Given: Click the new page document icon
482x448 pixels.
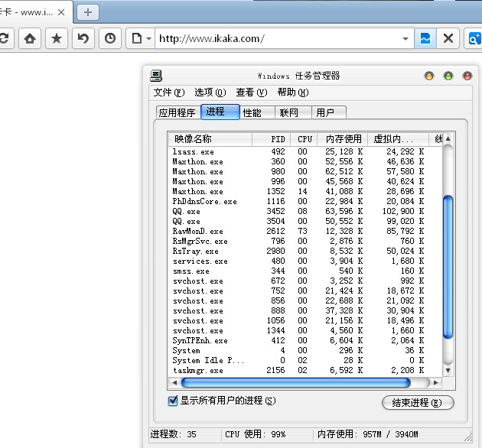Looking at the screenshot, I should (136, 38).
